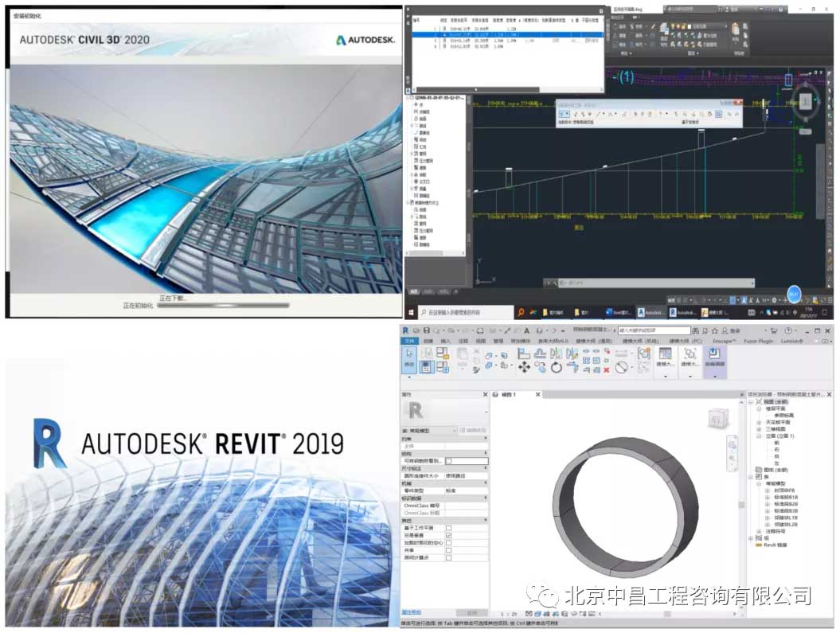Click the gear icon in Civil 3D status bar
The width and height of the screenshot is (840, 633).
pos(775,300)
